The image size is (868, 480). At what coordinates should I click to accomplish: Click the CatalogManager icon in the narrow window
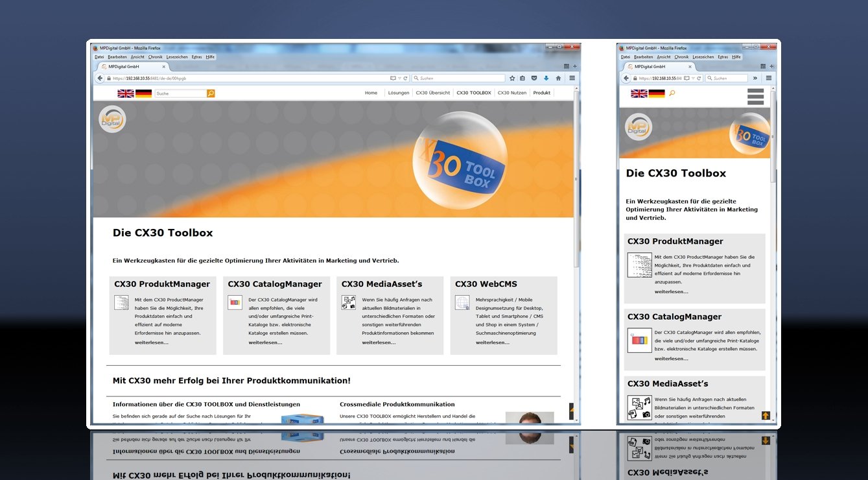click(x=640, y=340)
